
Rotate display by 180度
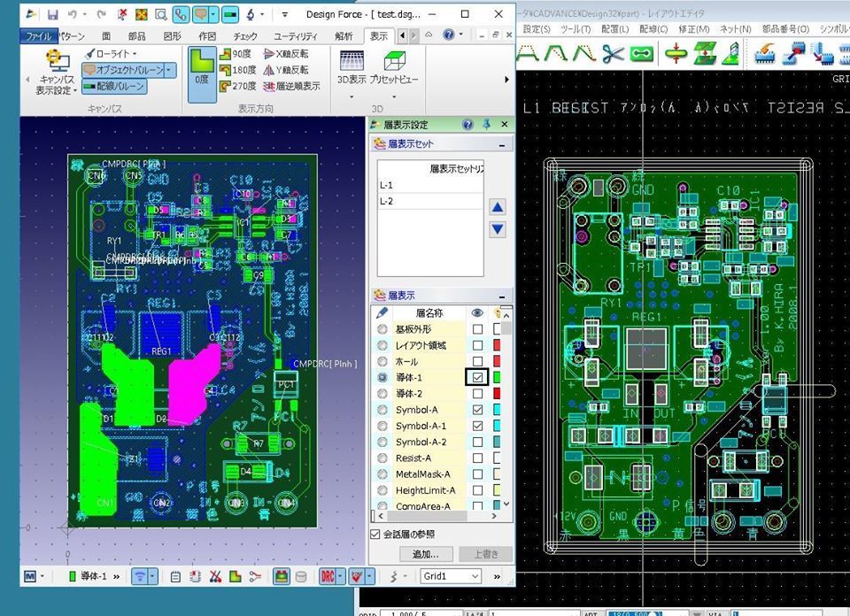tap(238, 70)
